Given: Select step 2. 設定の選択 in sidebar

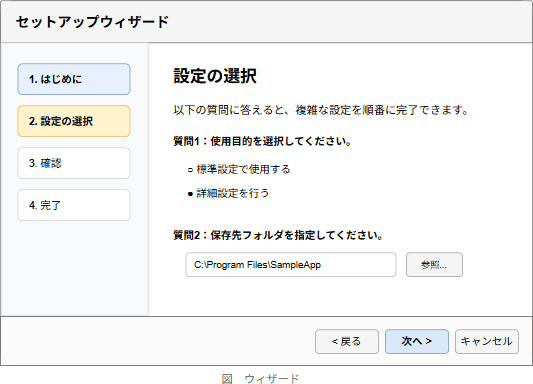Looking at the screenshot, I should [x=74, y=121].
